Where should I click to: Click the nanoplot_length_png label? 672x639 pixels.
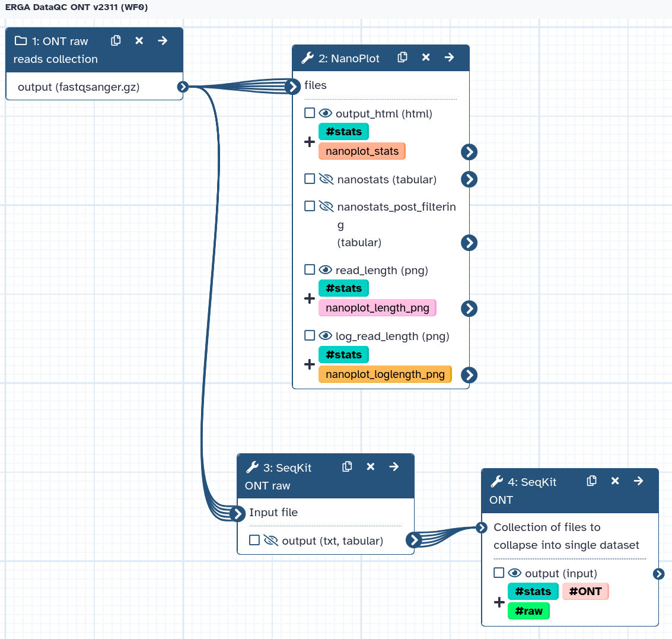point(378,307)
